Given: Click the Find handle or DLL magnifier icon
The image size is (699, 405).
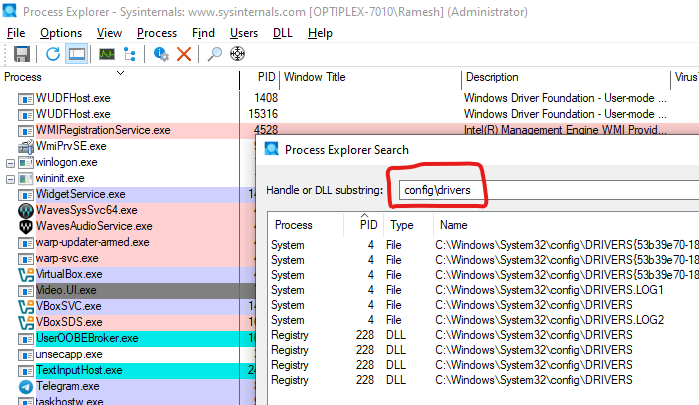Looking at the screenshot, I should [x=214, y=54].
